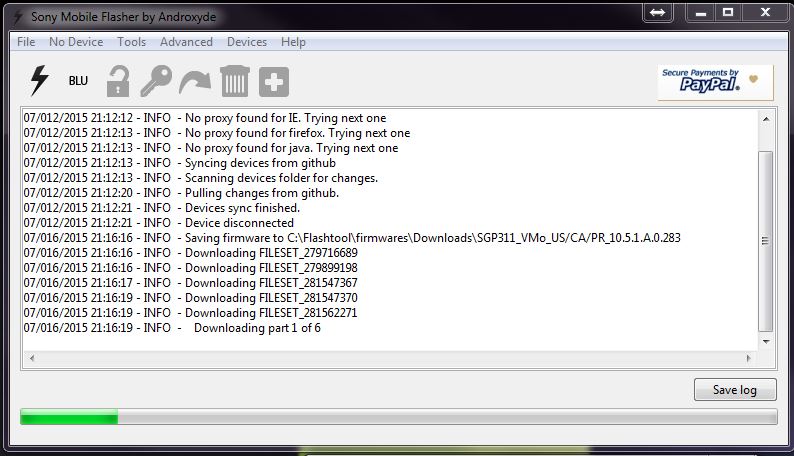
Task: Close the Sony Mobile Flasher window
Action: [x=765, y=13]
